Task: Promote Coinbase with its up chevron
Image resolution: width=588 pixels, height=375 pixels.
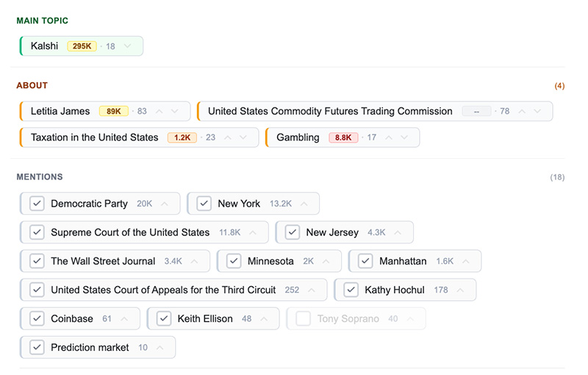Action: (x=124, y=319)
